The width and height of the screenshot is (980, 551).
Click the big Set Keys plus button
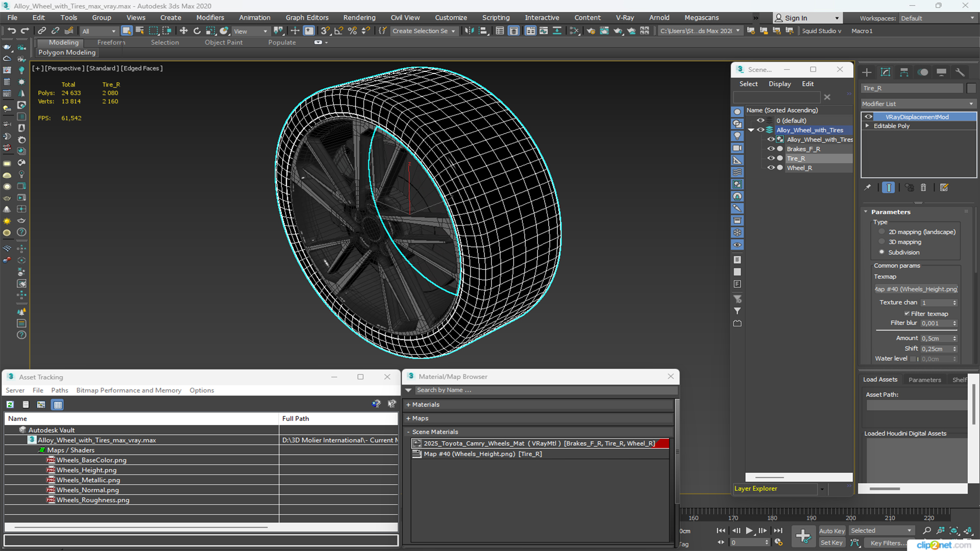(803, 536)
